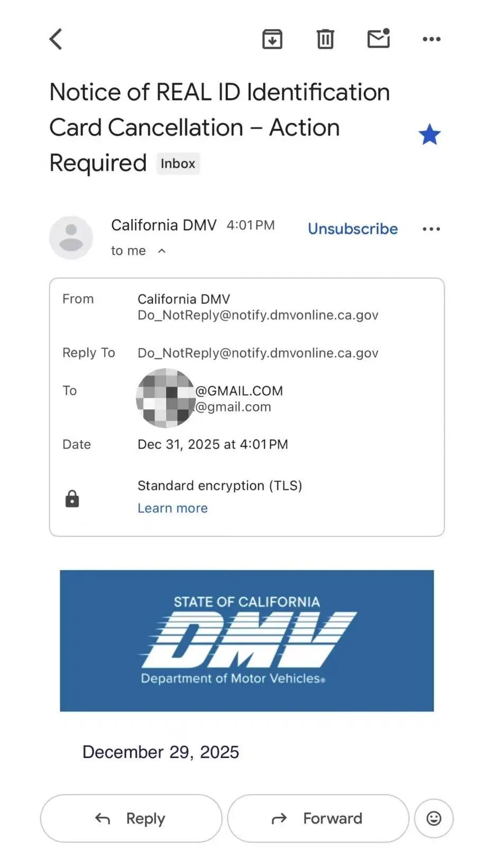Viewport: 504px width, 866px height.
Task: Mark the email as unread
Action: (x=379, y=39)
